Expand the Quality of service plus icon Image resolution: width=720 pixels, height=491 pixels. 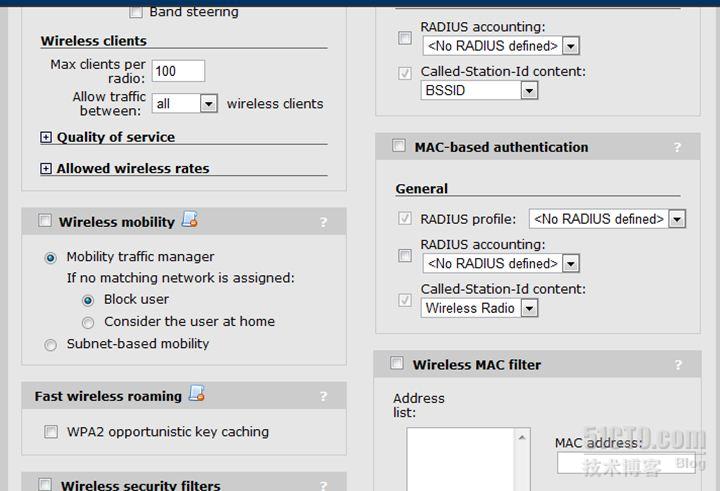coord(45,137)
